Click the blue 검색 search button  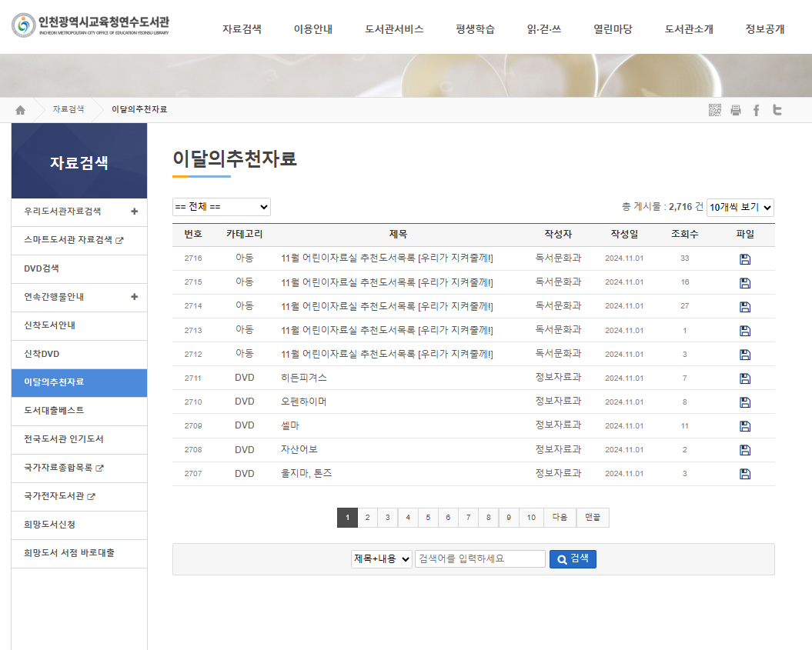point(573,559)
